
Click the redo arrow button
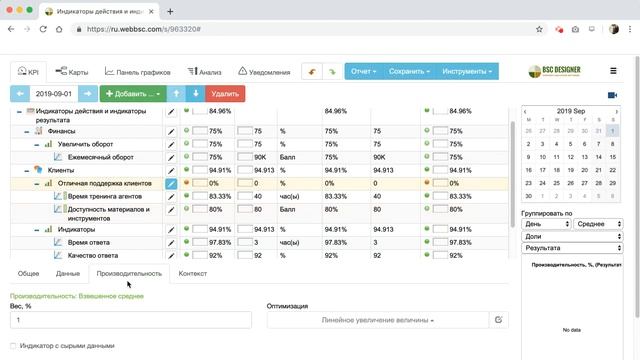(x=332, y=71)
